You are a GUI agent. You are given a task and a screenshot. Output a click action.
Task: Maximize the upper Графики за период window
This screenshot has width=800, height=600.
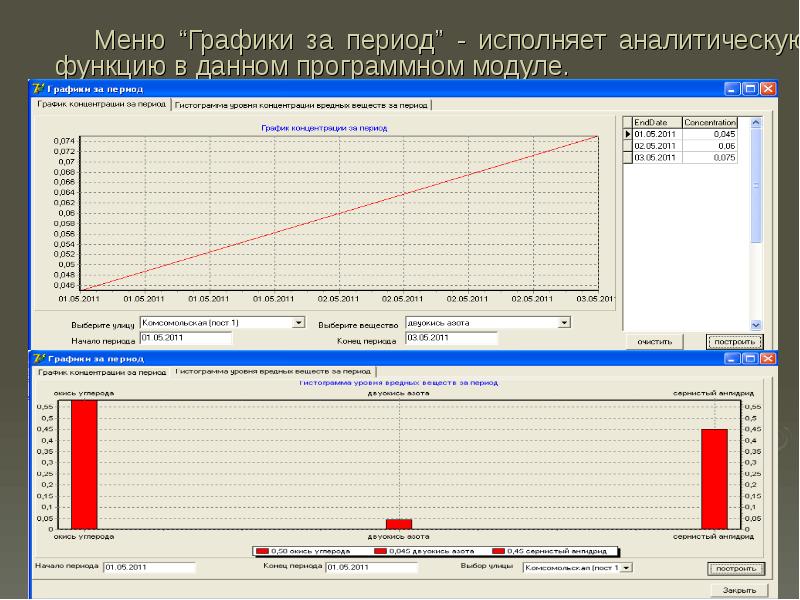click(750, 88)
